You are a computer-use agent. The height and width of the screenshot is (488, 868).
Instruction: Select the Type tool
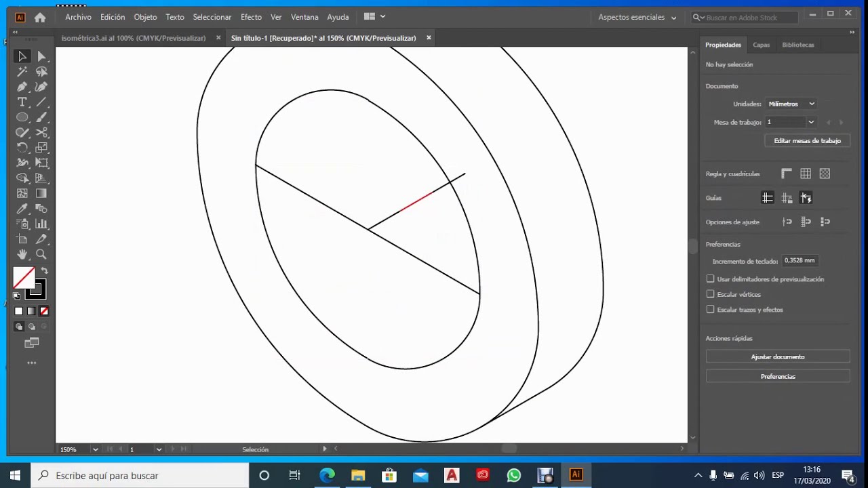pos(22,102)
